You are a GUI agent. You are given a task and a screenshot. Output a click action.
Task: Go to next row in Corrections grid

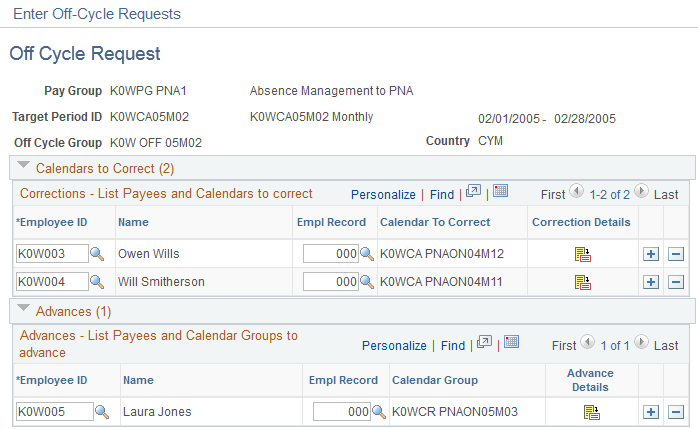(641, 191)
